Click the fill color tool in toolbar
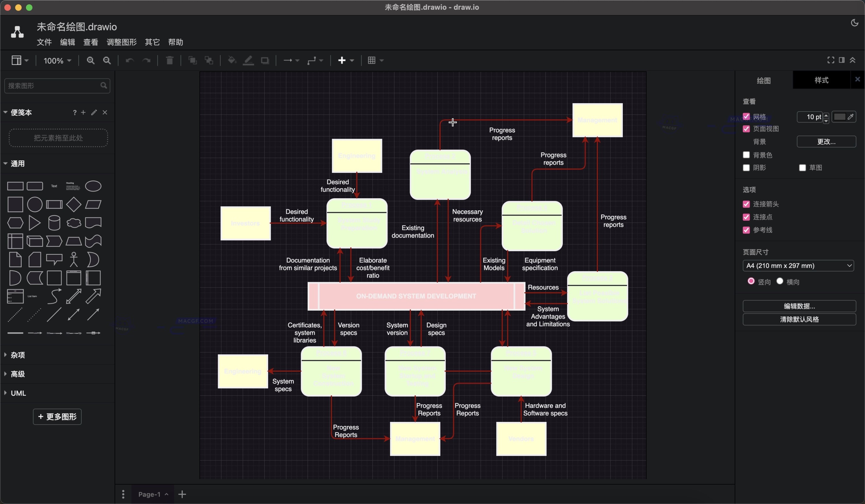 click(x=232, y=61)
